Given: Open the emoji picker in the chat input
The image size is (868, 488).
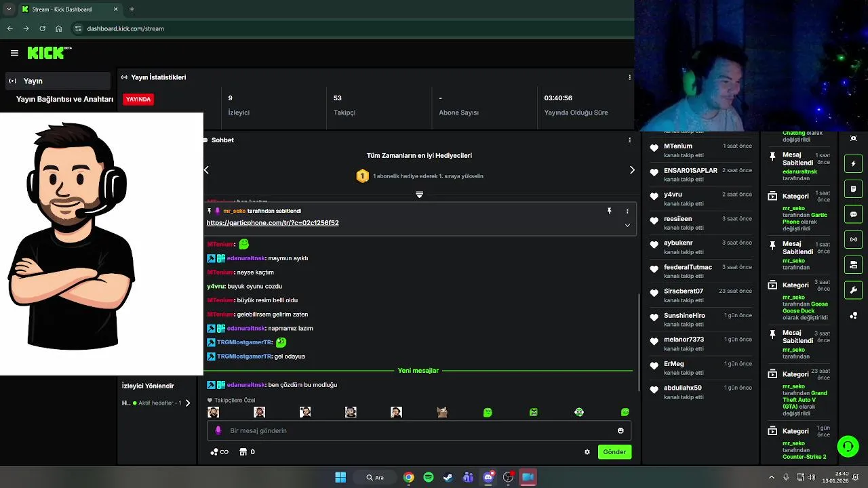Looking at the screenshot, I should pos(620,430).
